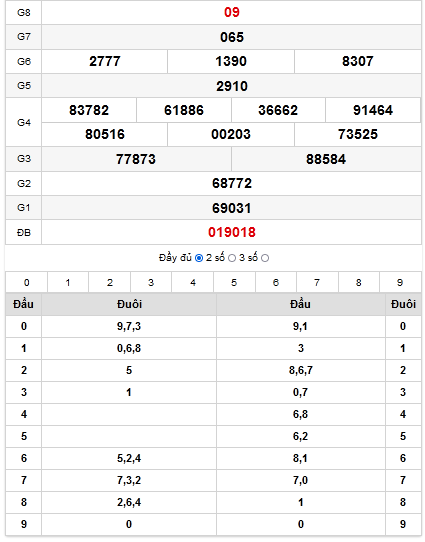The image size is (425, 542).
Task: Click the special prize number 019018
Action: click(x=232, y=232)
